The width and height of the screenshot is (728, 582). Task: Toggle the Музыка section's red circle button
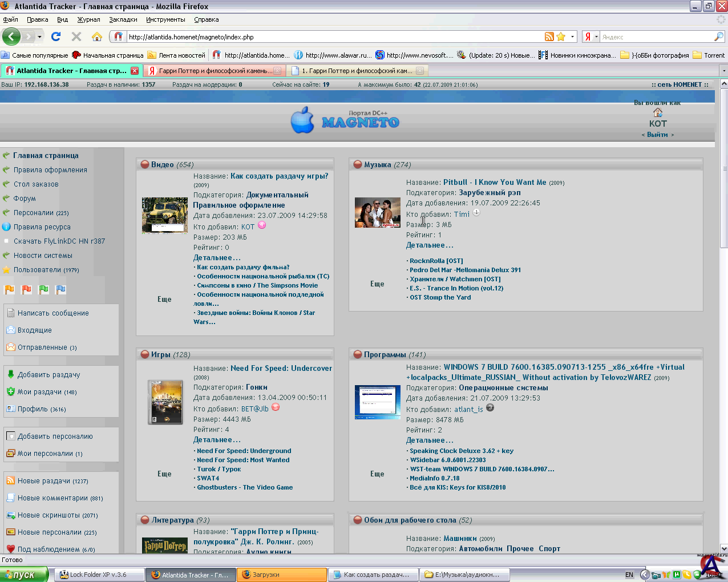[x=358, y=165]
